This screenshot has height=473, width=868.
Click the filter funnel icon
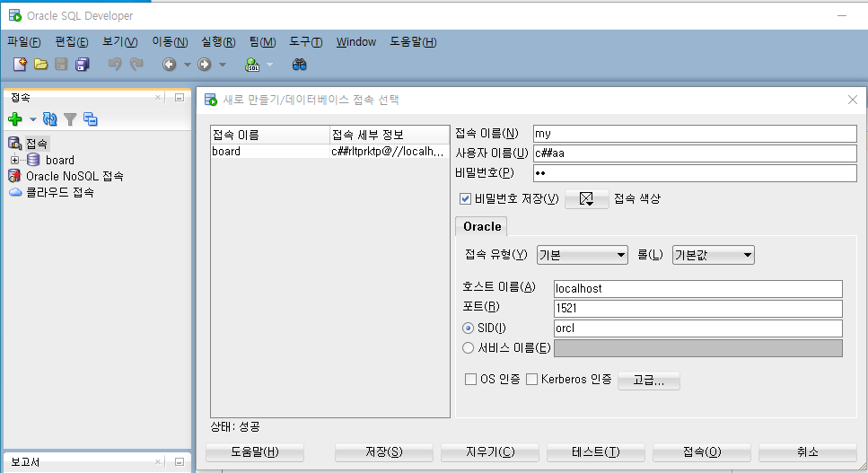70,119
